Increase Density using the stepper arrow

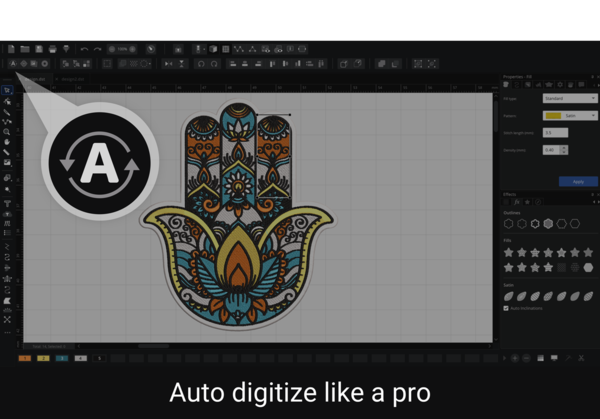(565, 147)
